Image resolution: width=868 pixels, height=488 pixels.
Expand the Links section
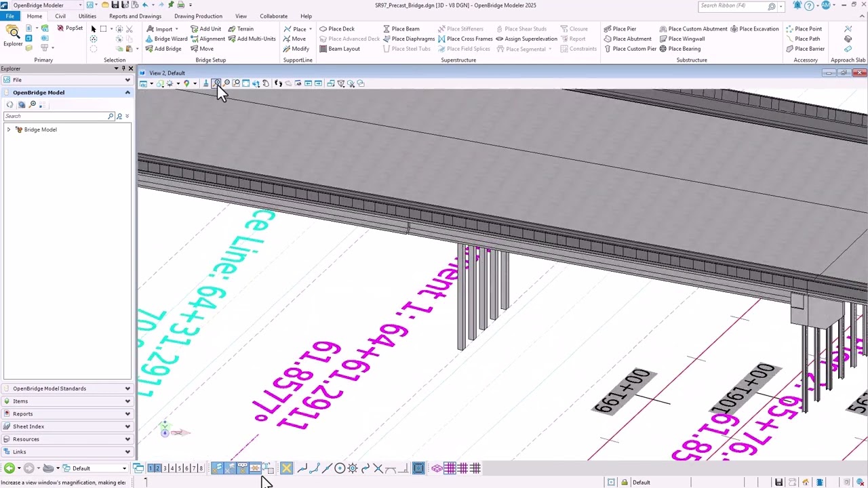(127, 451)
